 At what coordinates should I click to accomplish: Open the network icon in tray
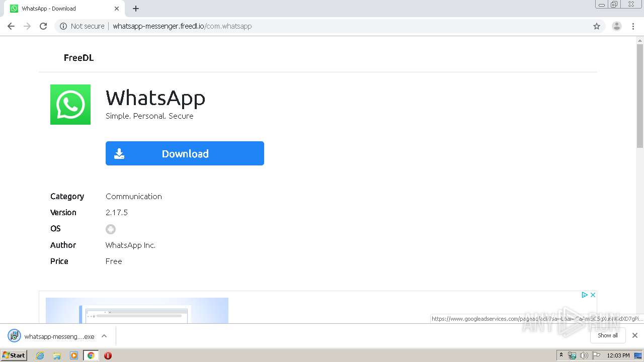point(572,355)
